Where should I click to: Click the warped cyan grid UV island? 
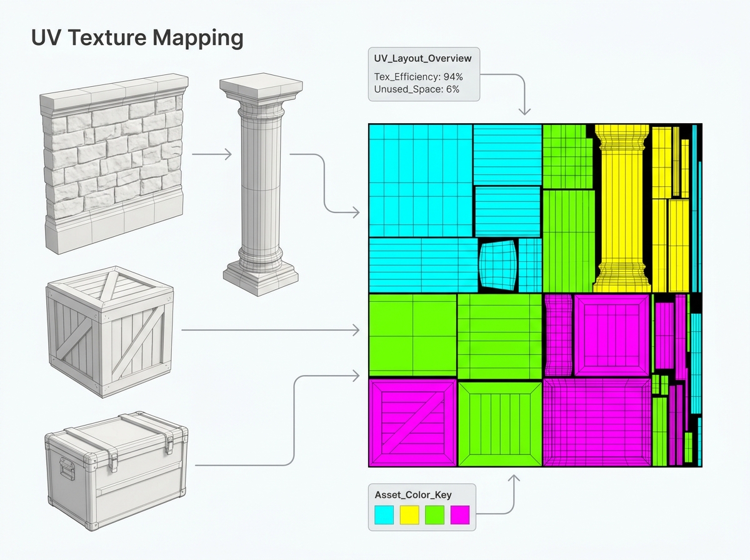[x=499, y=264]
